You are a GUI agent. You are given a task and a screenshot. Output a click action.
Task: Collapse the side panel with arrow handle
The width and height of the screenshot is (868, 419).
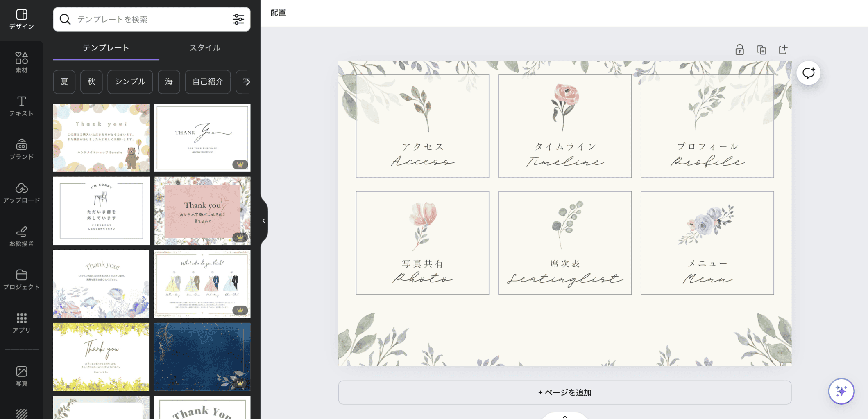263,221
